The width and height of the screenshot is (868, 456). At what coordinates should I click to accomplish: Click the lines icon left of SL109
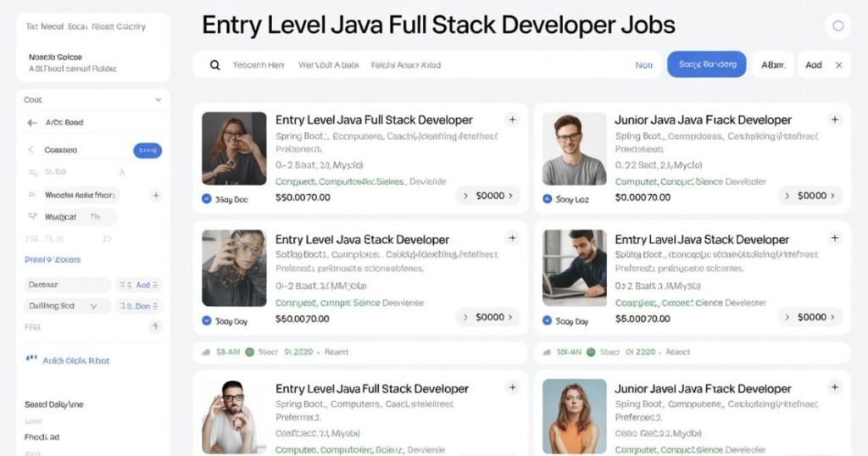pos(33,173)
